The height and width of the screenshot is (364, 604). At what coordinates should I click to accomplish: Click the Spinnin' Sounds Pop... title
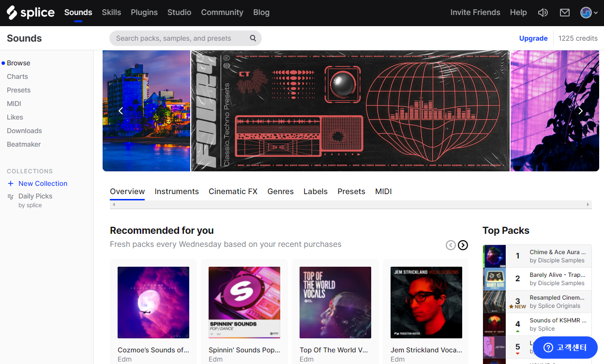tap(244, 350)
